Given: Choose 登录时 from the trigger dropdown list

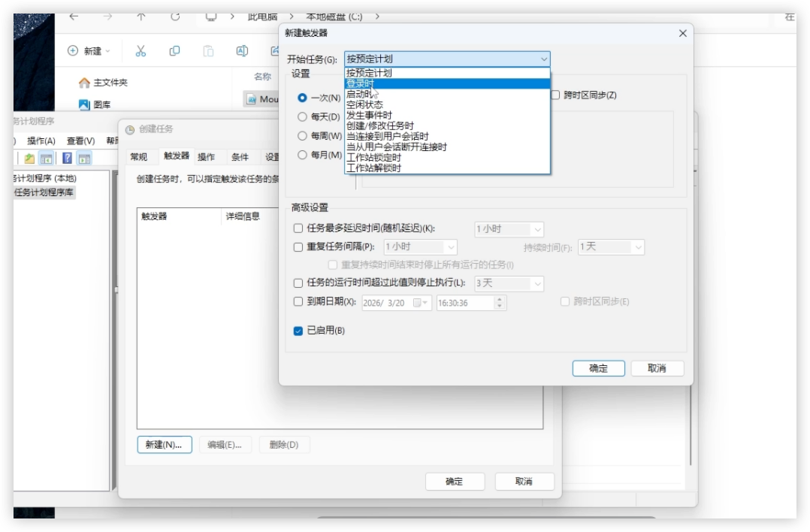Looking at the screenshot, I should [360, 84].
